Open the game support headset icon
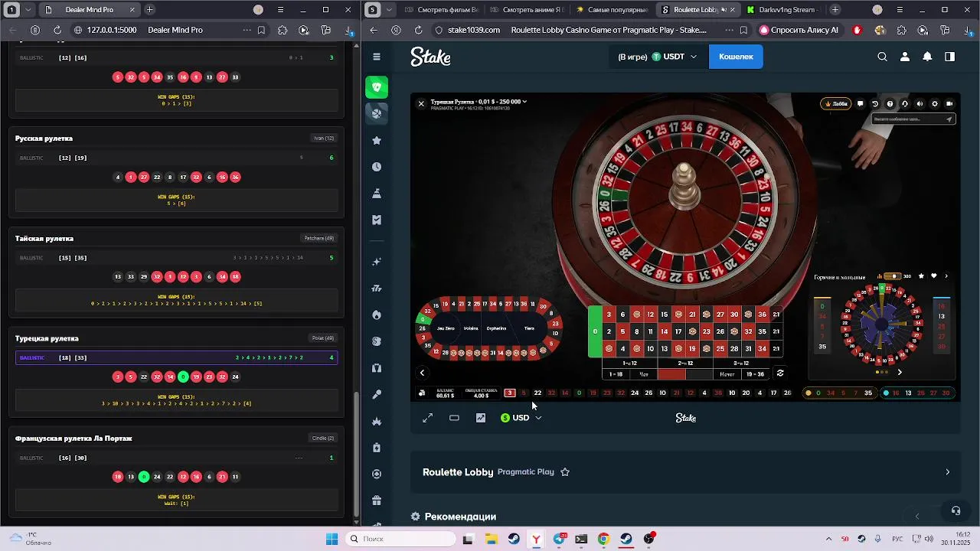 [905, 103]
